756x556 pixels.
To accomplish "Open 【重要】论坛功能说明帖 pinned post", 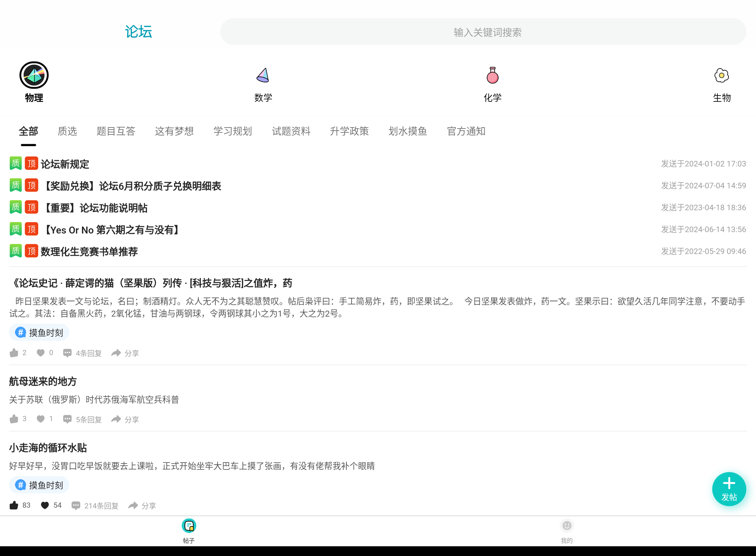I will coord(96,208).
